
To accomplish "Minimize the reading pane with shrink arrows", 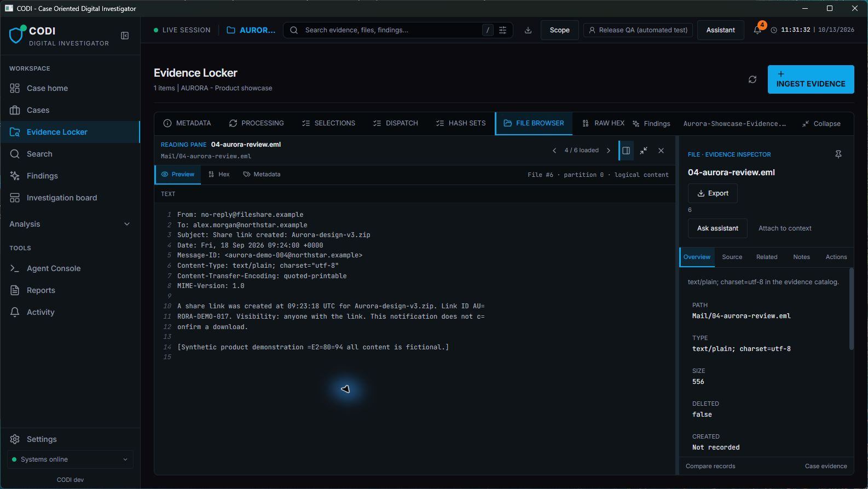I will pyautogui.click(x=644, y=151).
